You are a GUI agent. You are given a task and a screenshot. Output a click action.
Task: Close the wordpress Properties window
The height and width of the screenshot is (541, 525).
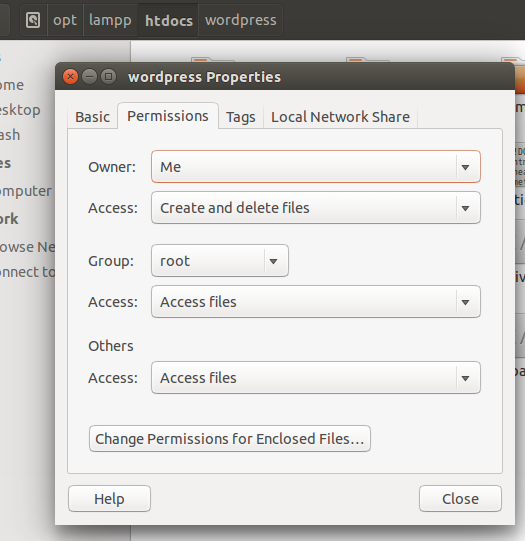coord(70,77)
